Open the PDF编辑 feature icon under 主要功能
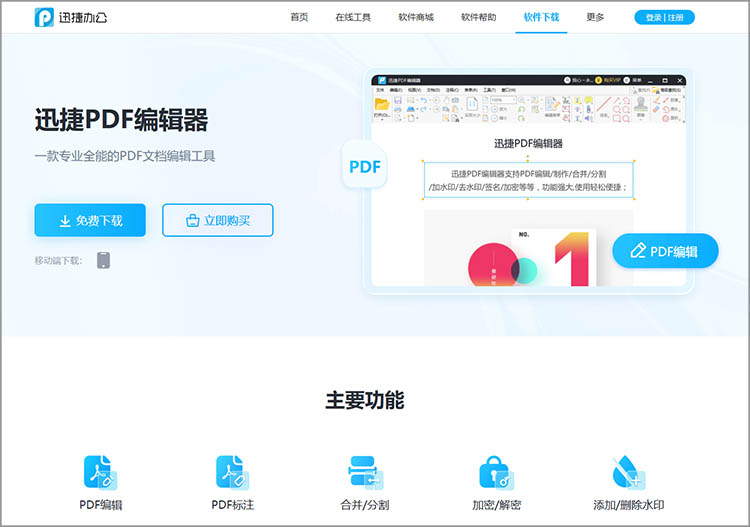Viewport: 750px width, 527px height. point(100,472)
